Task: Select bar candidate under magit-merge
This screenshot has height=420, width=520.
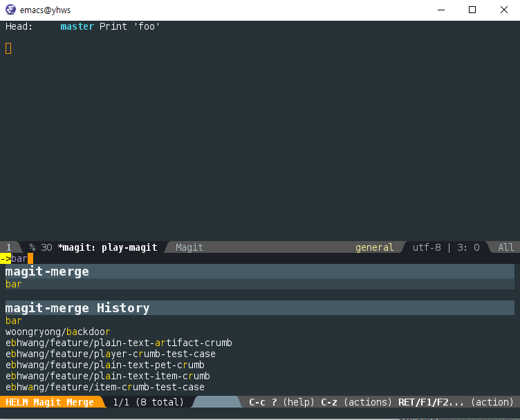Action: point(260,284)
